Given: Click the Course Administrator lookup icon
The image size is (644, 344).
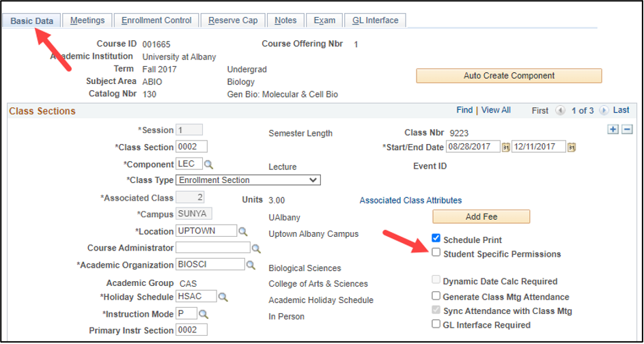Looking at the screenshot, I should [256, 248].
